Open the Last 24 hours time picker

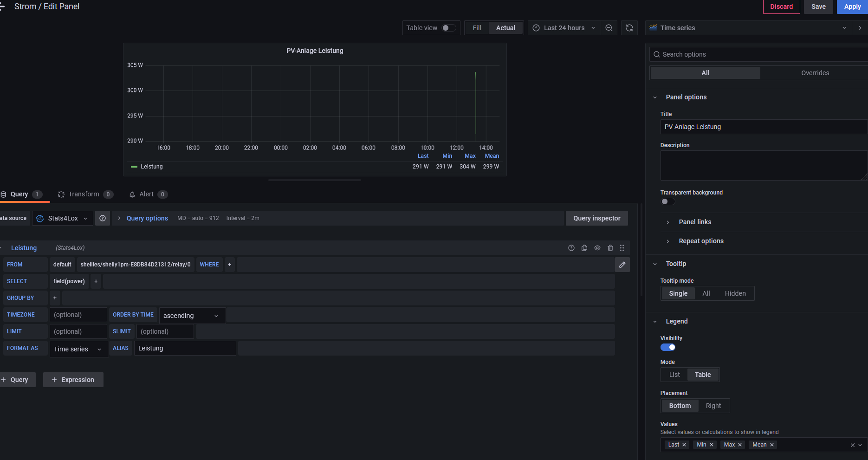[564, 28]
